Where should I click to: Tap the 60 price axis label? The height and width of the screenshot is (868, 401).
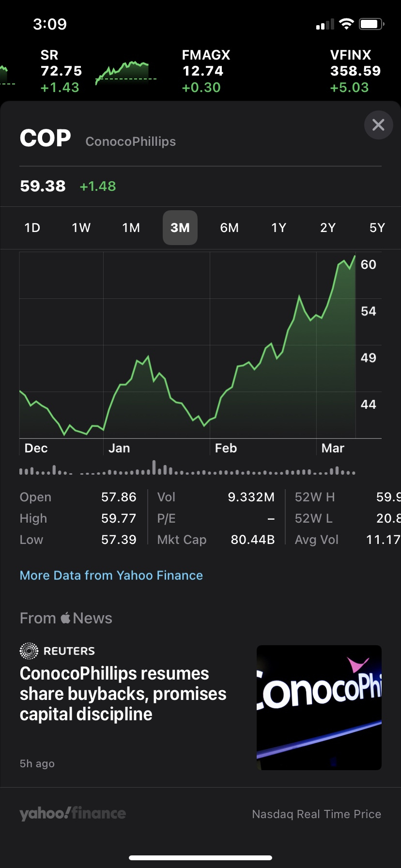point(369,264)
